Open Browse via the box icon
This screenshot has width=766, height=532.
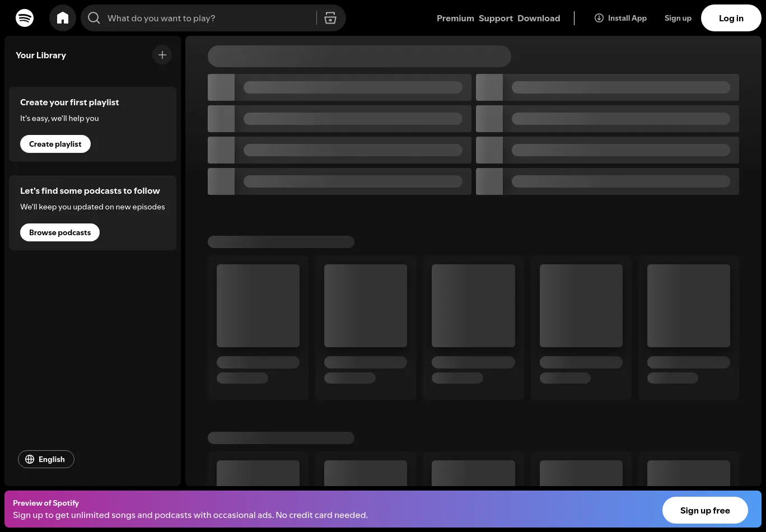tap(330, 18)
